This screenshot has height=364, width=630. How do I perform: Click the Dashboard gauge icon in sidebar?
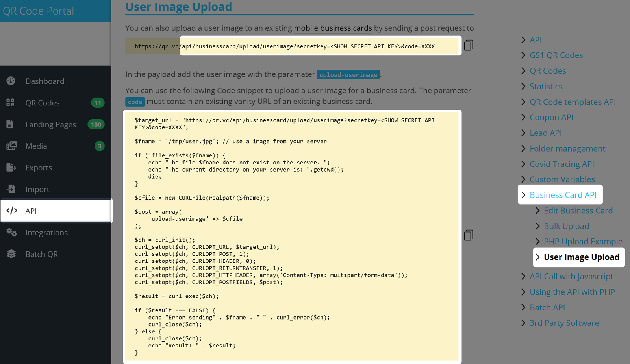(11, 81)
